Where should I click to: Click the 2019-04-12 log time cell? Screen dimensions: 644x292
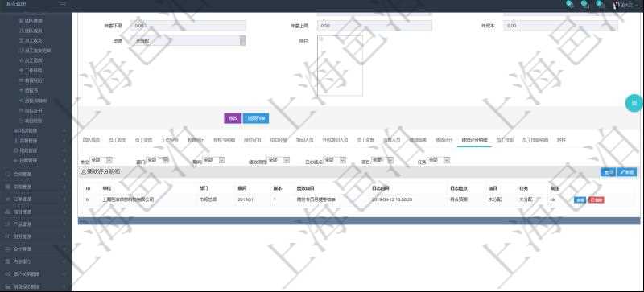[392, 199]
